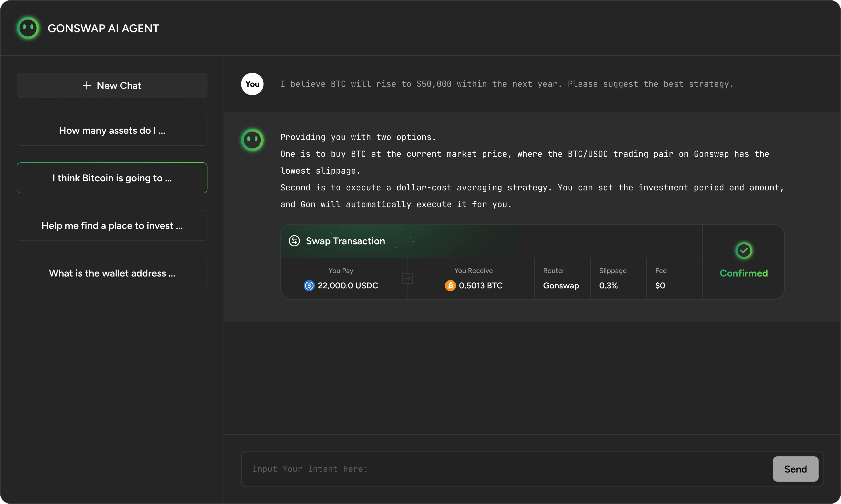
Task: Click the Confirmed status label
Action: pyautogui.click(x=743, y=273)
